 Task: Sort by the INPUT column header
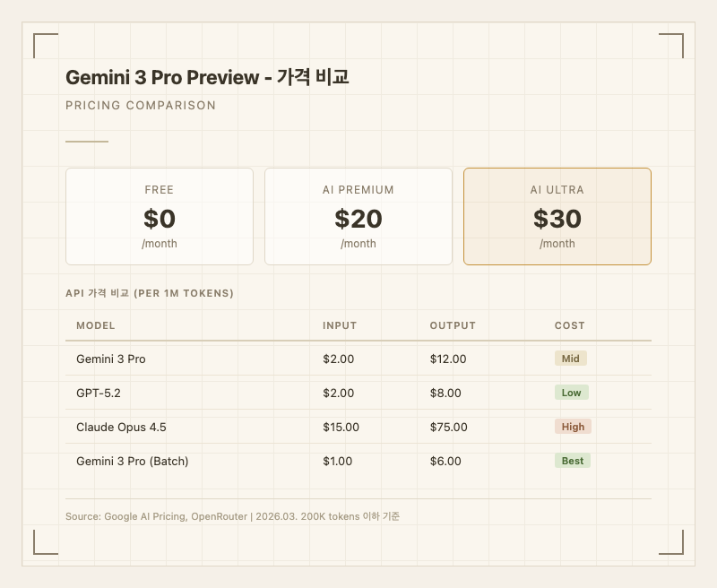pyautogui.click(x=340, y=325)
